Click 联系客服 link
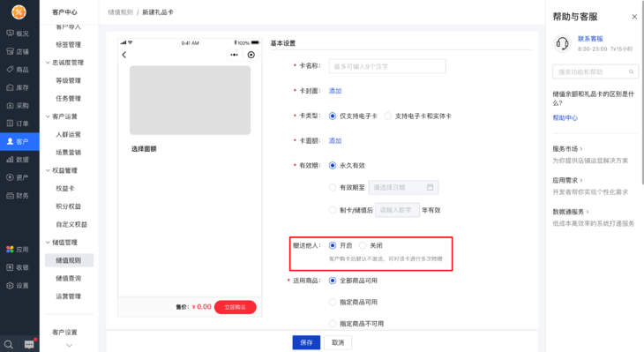Viewport: 644px width, 352px height. click(590, 39)
